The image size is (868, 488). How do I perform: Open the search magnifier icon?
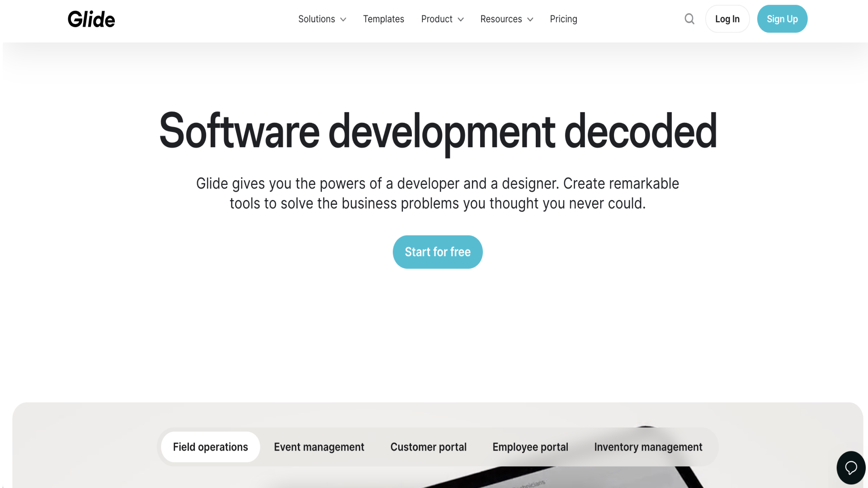coord(689,19)
